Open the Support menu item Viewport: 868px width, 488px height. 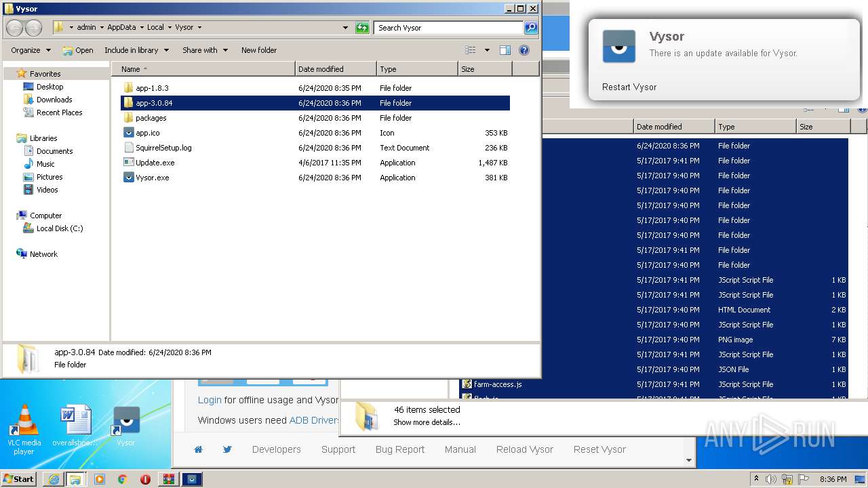(x=338, y=449)
